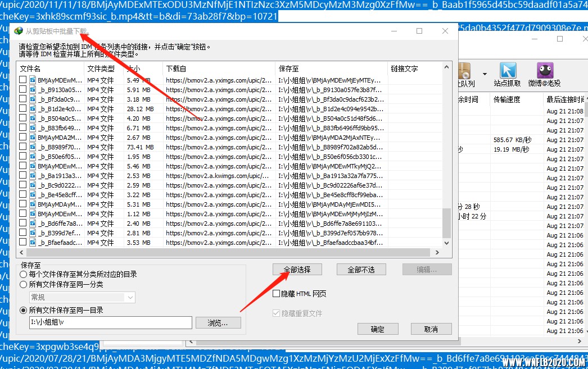
Task: Enable the 隐藏 HTML 网页 checkbox
Action: pyautogui.click(x=276, y=294)
